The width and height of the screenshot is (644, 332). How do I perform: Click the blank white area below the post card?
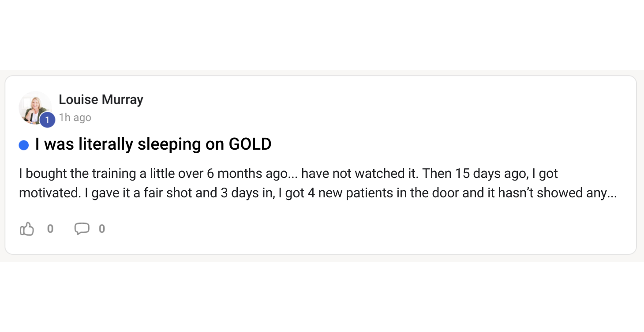coord(322,296)
